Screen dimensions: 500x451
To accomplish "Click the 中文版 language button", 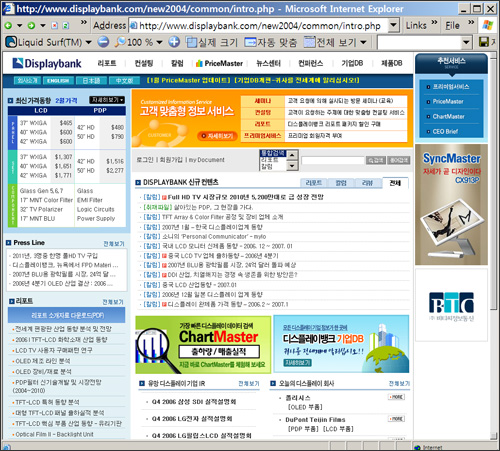I will coord(124,81).
